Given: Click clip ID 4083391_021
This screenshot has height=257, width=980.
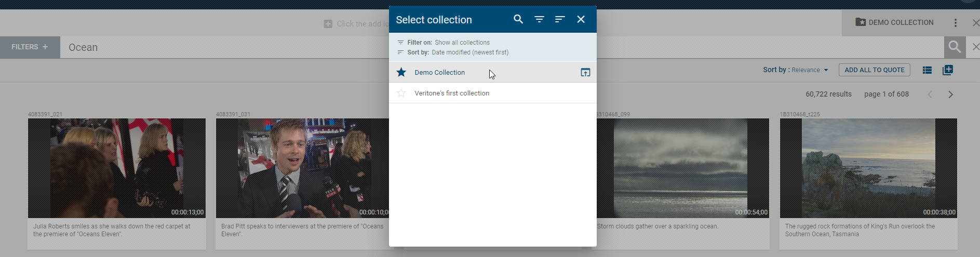Looking at the screenshot, I should (45, 114).
